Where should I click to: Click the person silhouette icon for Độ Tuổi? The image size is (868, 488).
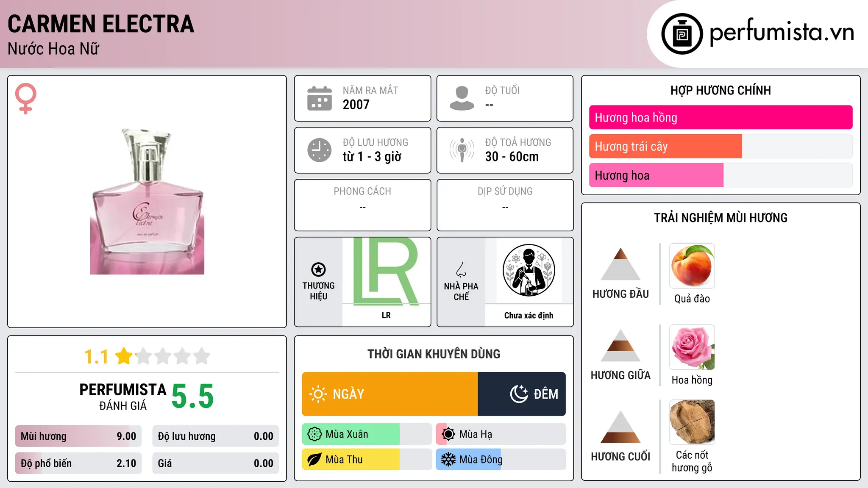click(x=462, y=98)
